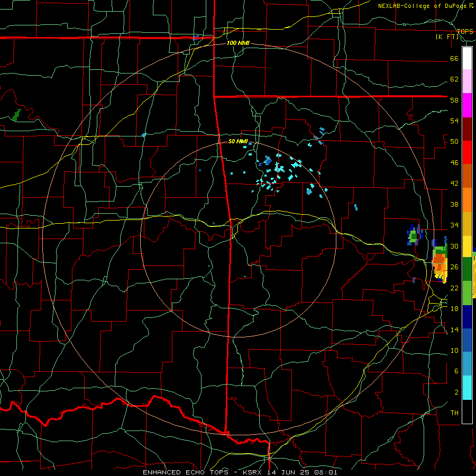This screenshot has height=476, width=476.
Task: Pick the navy blue legend swatch
Action: [467, 317]
